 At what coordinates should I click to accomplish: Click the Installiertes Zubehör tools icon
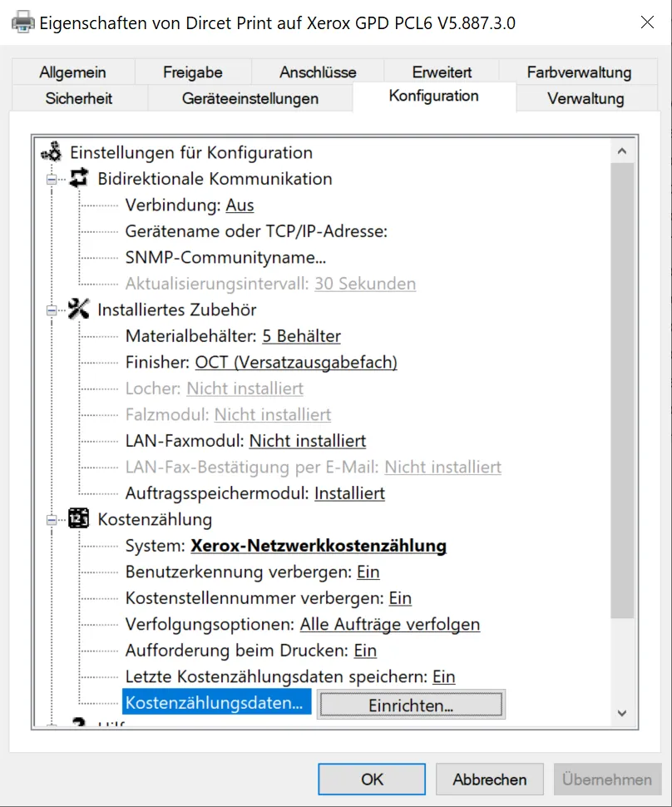tap(79, 309)
